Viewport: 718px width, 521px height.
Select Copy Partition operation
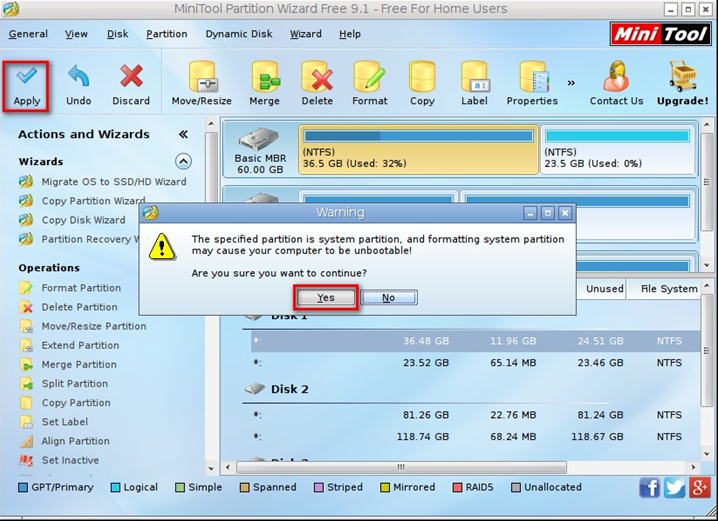pos(76,403)
